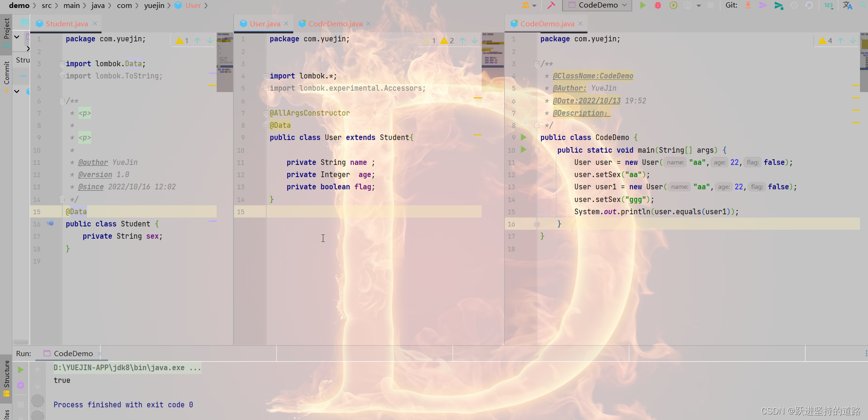Image resolution: width=868 pixels, height=420 pixels.
Task: Click the demo breadcrumb in navigation bar
Action: [19, 5]
